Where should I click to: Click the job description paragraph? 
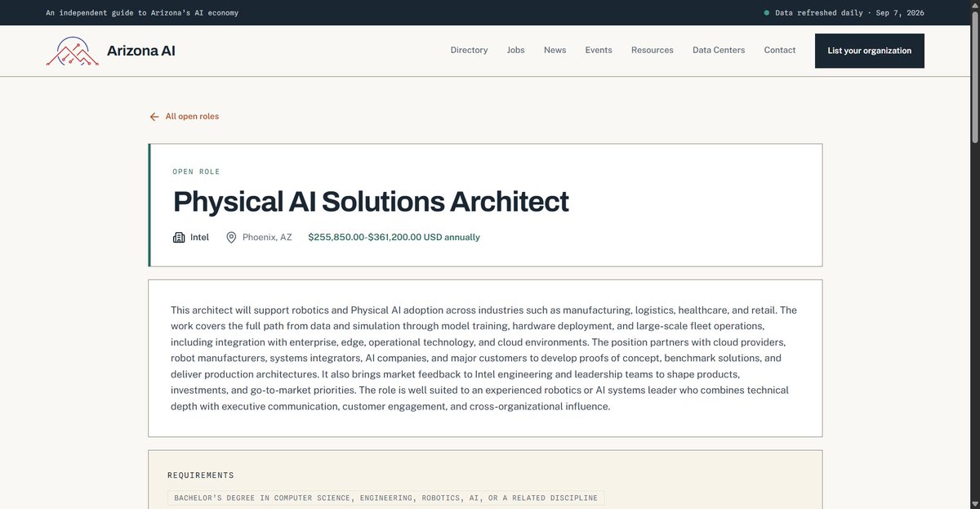(485, 358)
